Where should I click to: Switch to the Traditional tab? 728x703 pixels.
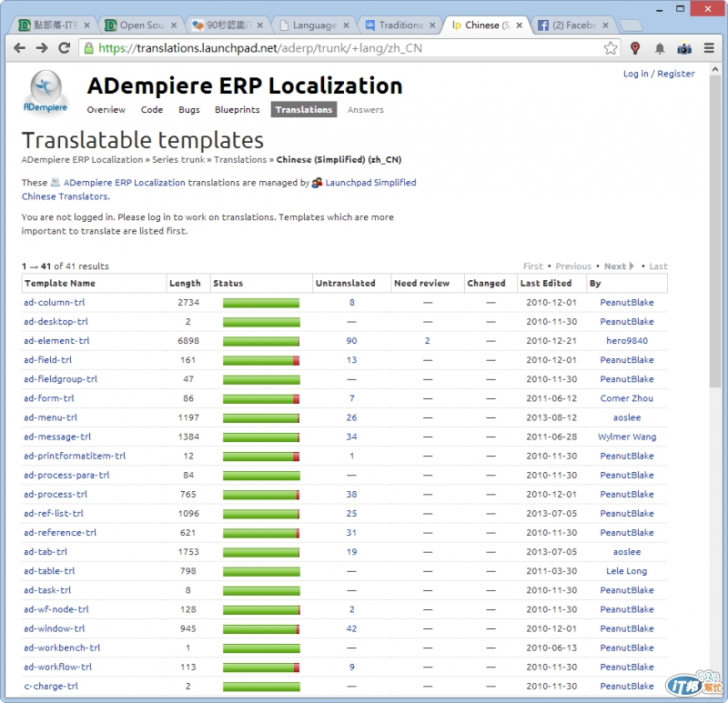pos(400,25)
